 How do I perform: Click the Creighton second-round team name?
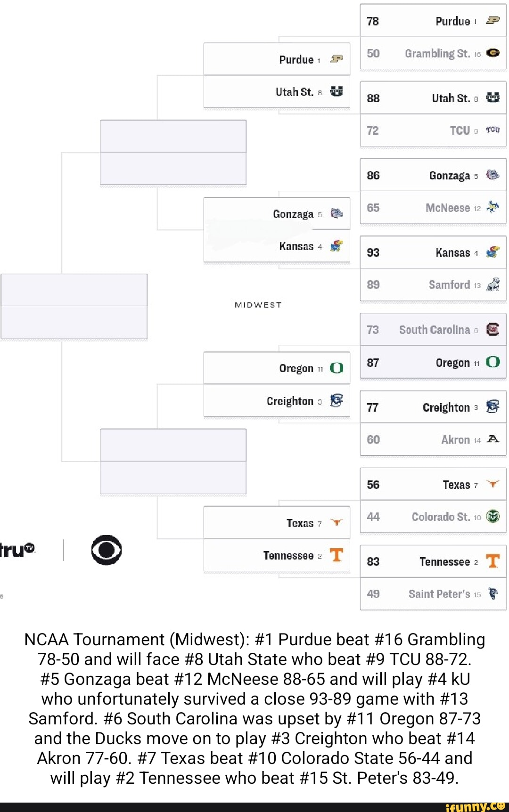290,401
